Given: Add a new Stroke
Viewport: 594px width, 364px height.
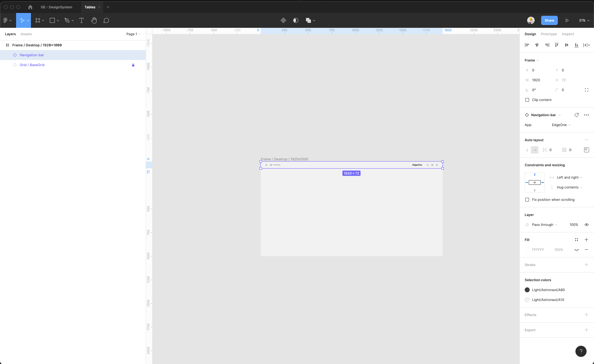Looking at the screenshot, I should point(586,265).
